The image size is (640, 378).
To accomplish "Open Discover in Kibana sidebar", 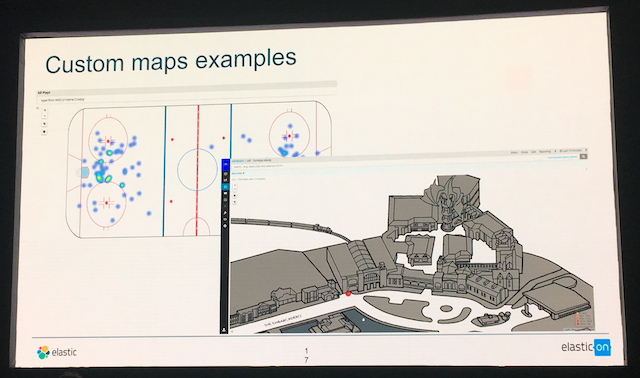I will click(225, 174).
